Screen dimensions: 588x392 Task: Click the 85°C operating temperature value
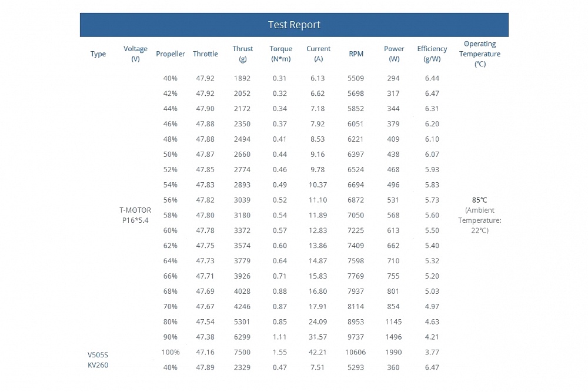(480, 200)
